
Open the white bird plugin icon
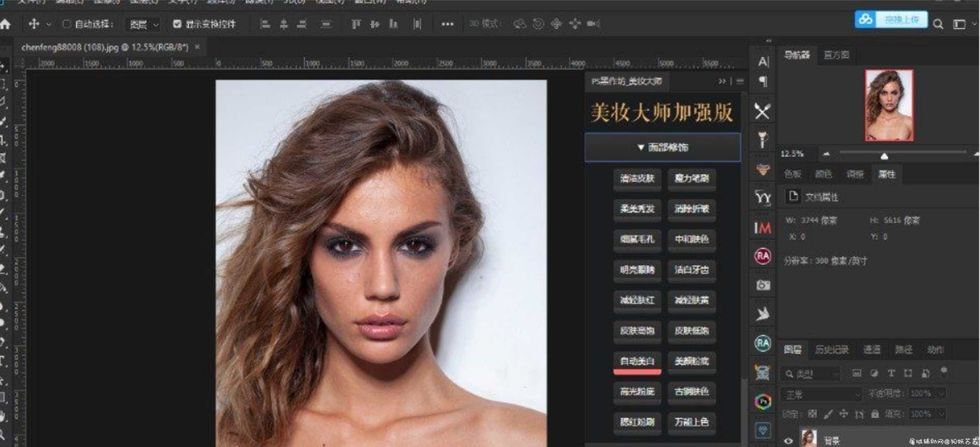pyautogui.click(x=763, y=314)
